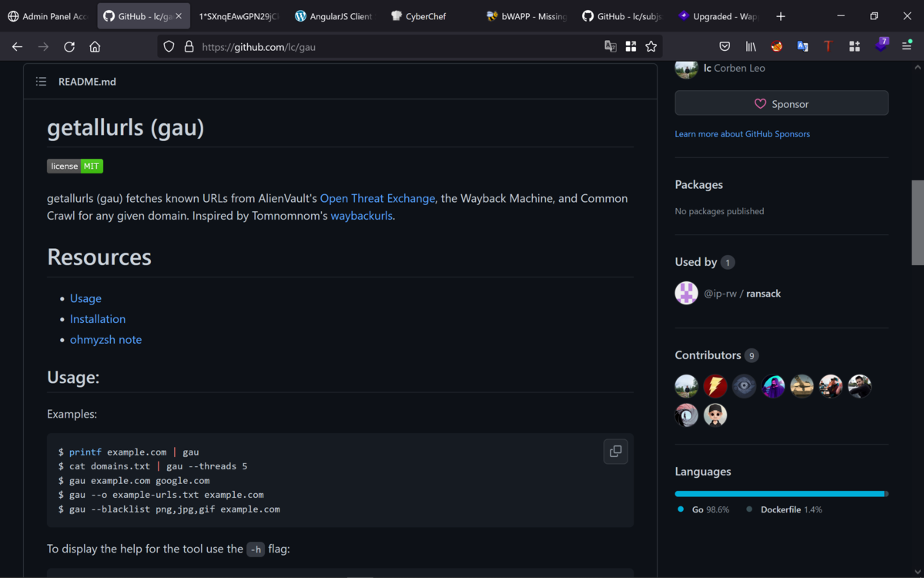Go back to the previous page

pos(17,46)
